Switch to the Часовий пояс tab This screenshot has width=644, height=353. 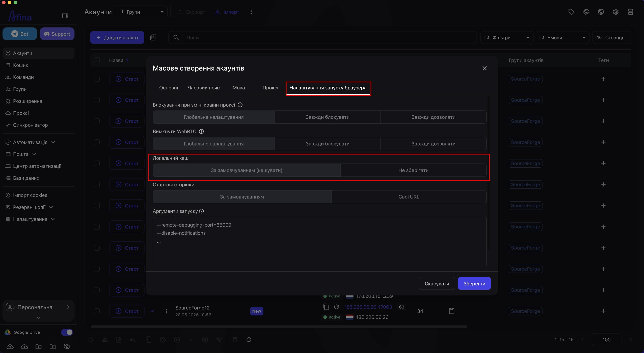point(203,88)
